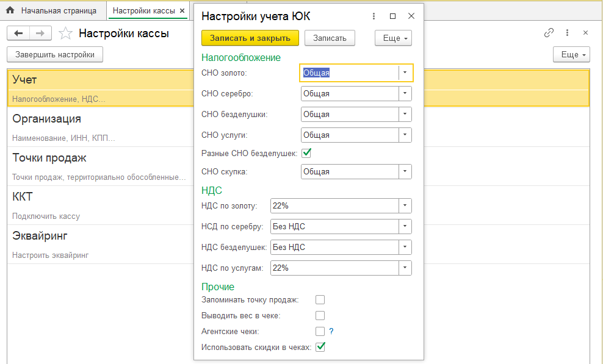Expand the СНО серебро dropdown

pyautogui.click(x=405, y=94)
